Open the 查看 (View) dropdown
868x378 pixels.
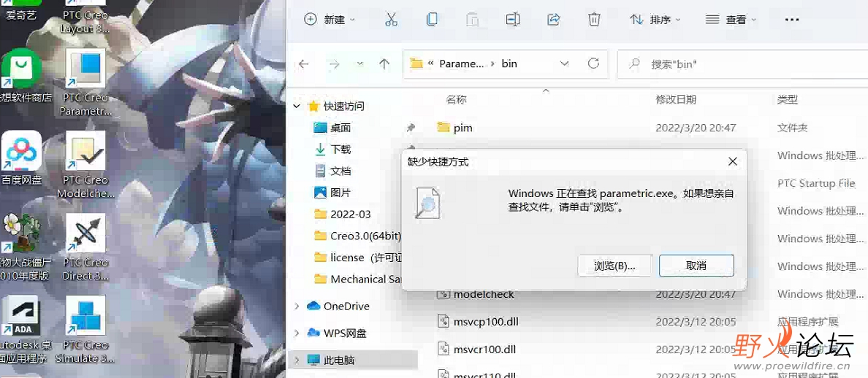(x=731, y=20)
